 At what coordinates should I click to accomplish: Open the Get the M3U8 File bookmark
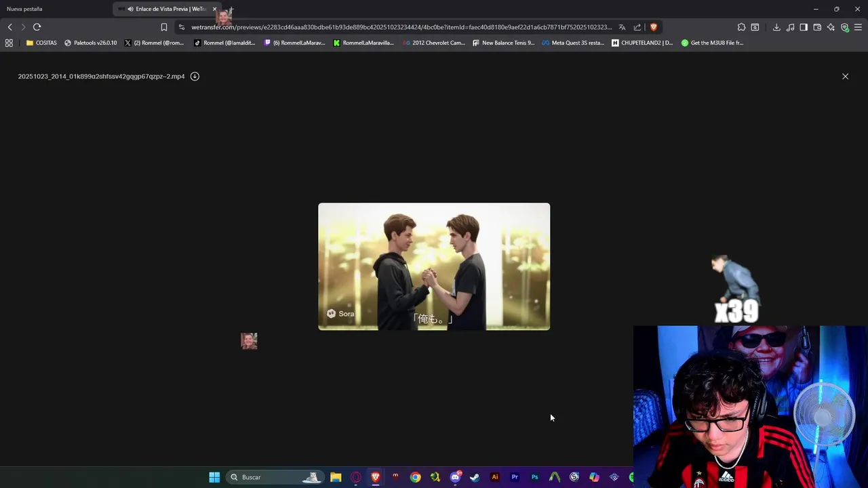pos(712,43)
